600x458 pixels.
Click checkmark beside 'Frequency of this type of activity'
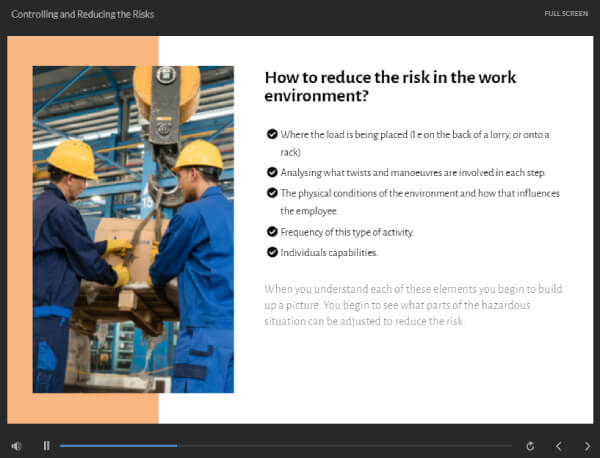272,232
